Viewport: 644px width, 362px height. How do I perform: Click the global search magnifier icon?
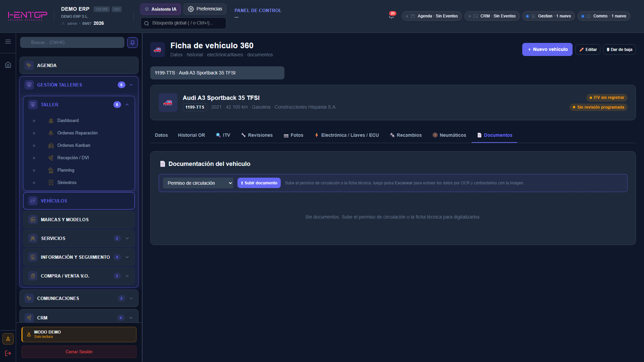(x=147, y=23)
